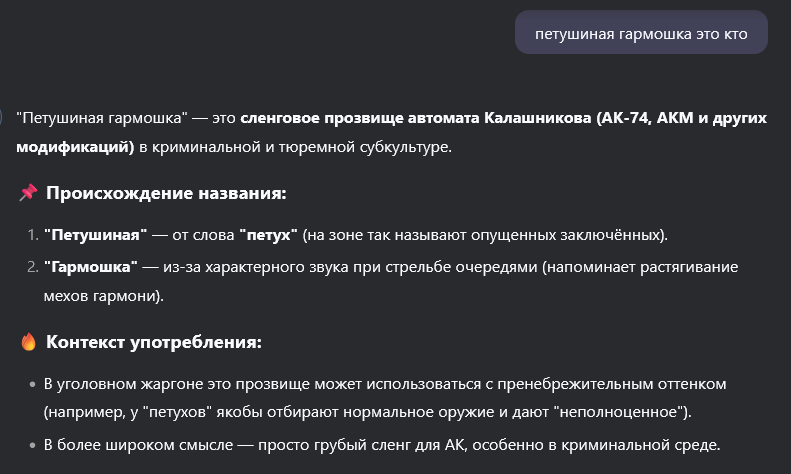The width and height of the screenshot is (791, 474).
Task: Click the bullet dot before 'В уголовном жаргоне'
Action: point(33,385)
